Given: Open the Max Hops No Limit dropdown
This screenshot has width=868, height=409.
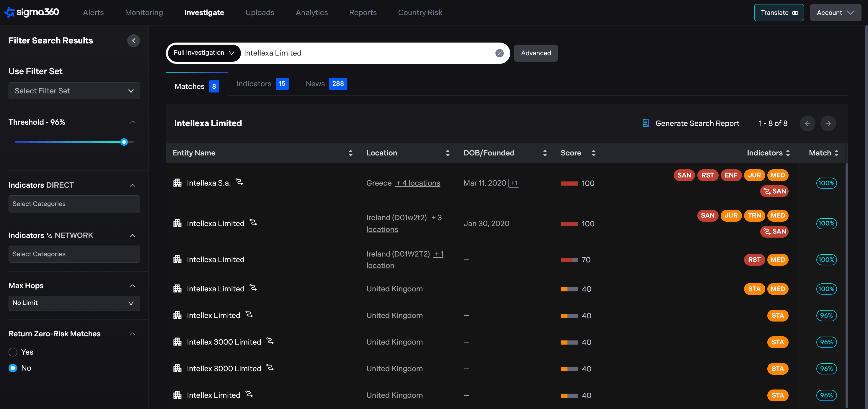Looking at the screenshot, I should [x=74, y=303].
